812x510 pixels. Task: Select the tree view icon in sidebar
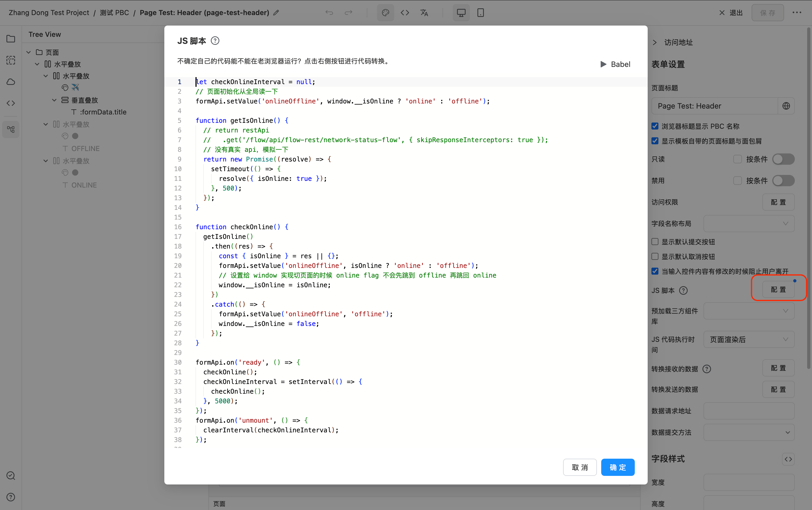point(11,130)
